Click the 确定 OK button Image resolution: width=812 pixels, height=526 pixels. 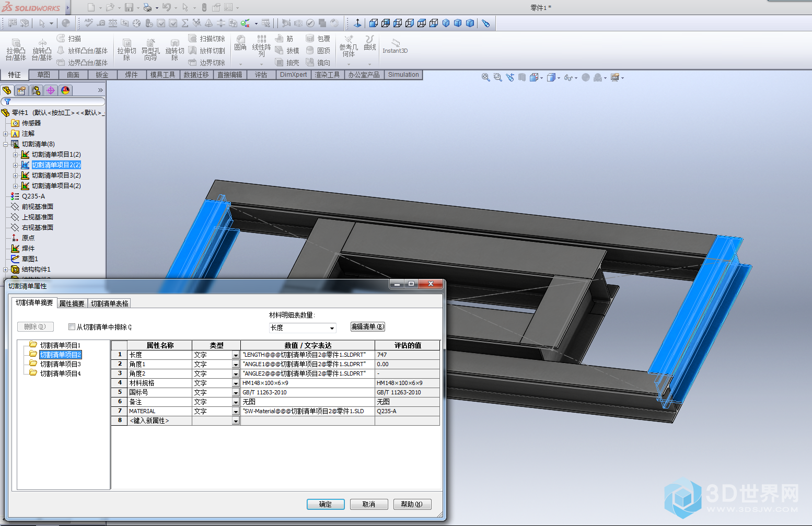pos(326,504)
